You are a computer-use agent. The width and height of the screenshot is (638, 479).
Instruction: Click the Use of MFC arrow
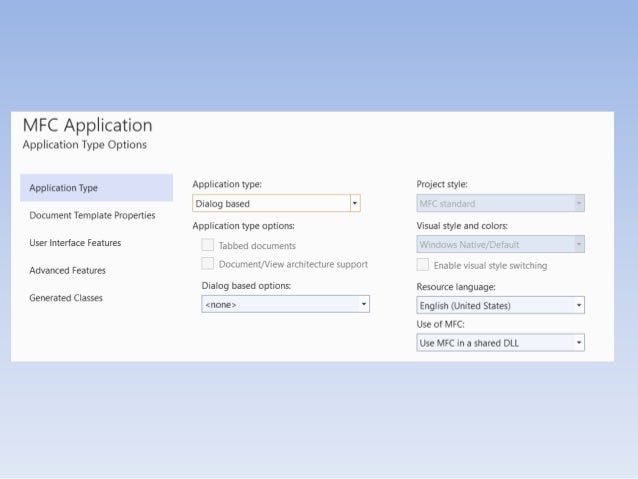pyautogui.click(x=579, y=343)
